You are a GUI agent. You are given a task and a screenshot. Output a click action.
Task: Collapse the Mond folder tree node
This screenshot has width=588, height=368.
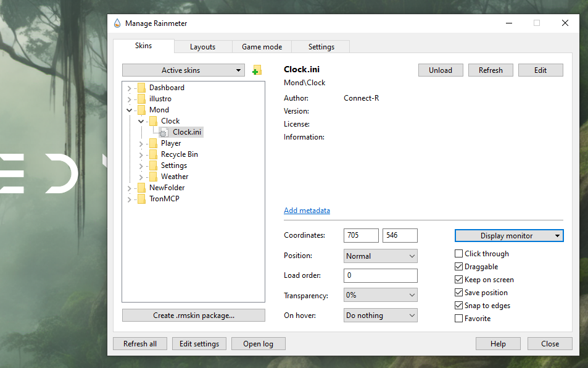(129, 110)
